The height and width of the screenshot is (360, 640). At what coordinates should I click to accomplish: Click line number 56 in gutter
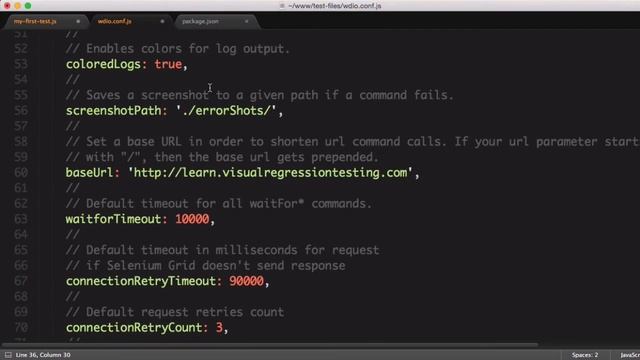tap(21, 111)
